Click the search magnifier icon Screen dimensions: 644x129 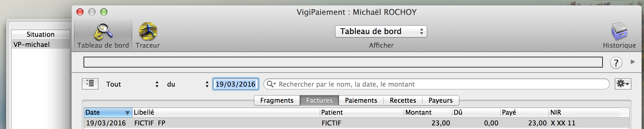click(270, 84)
